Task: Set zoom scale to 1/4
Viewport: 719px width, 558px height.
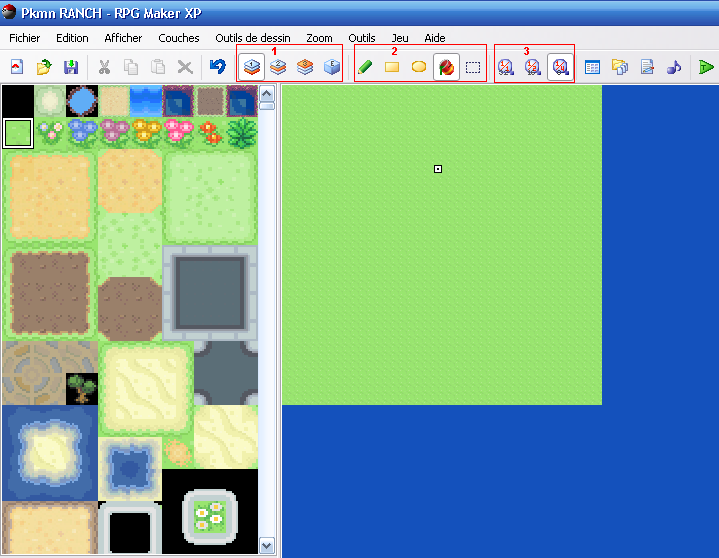Action: click(560, 67)
